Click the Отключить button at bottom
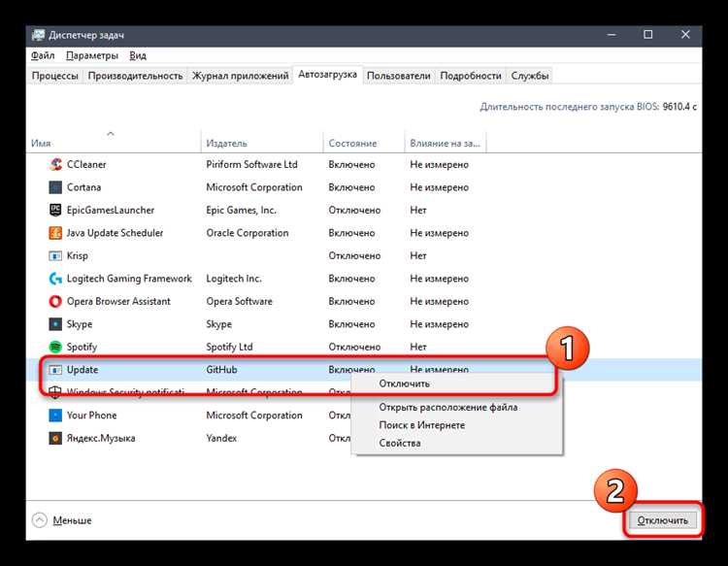Image resolution: width=728 pixels, height=566 pixels. click(662, 520)
